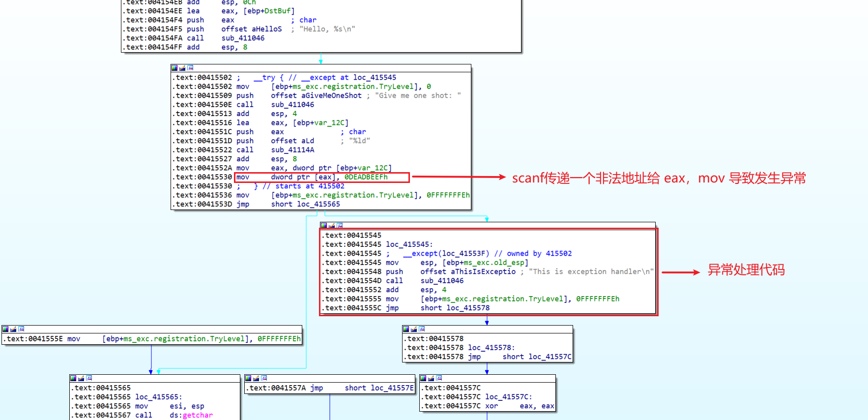Click the pencil icon on the 0041557A block header
Image resolution: width=868 pixels, height=420 pixels.
coord(256,378)
